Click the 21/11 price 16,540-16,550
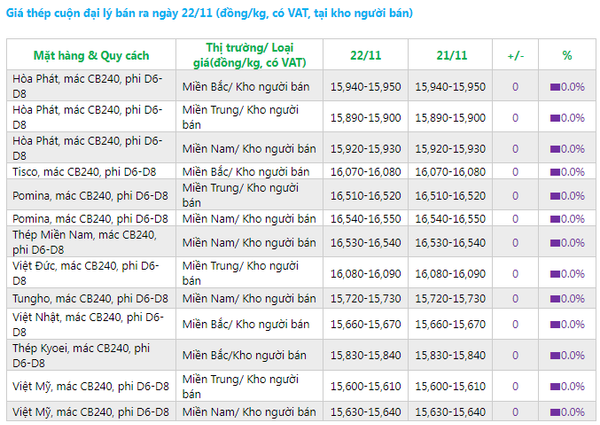 click(x=450, y=218)
